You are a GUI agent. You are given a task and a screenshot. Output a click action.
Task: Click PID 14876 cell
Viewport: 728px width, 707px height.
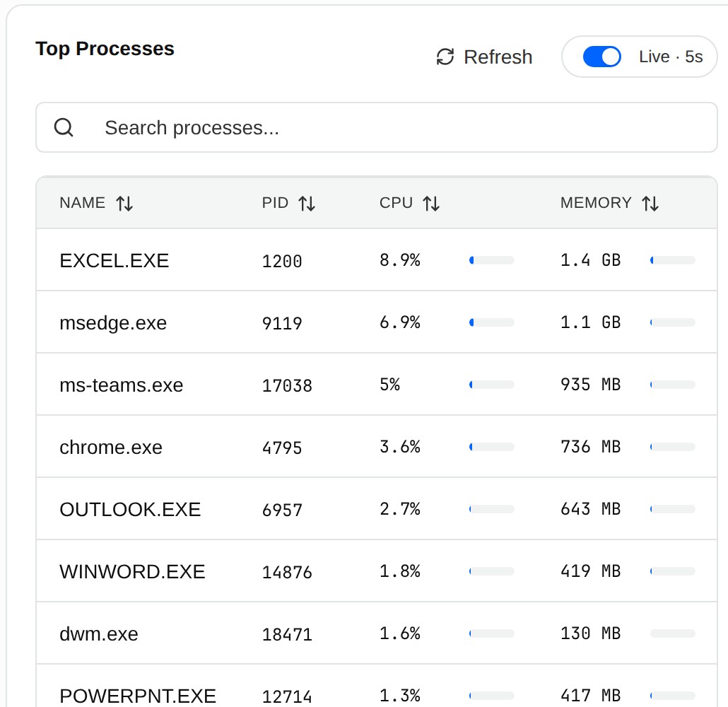pyautogui.click(x=287, y=572)
